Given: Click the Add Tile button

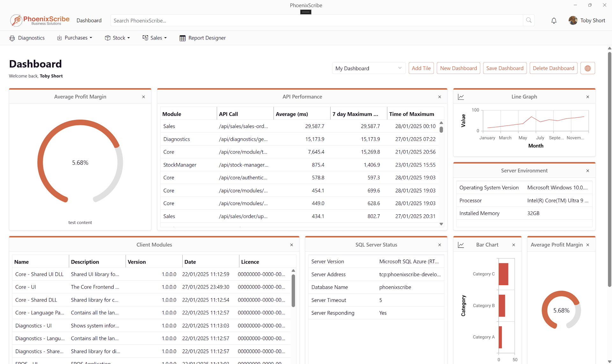Looking at the screenshot, I should pyautogui.click(x=421, y=68).
